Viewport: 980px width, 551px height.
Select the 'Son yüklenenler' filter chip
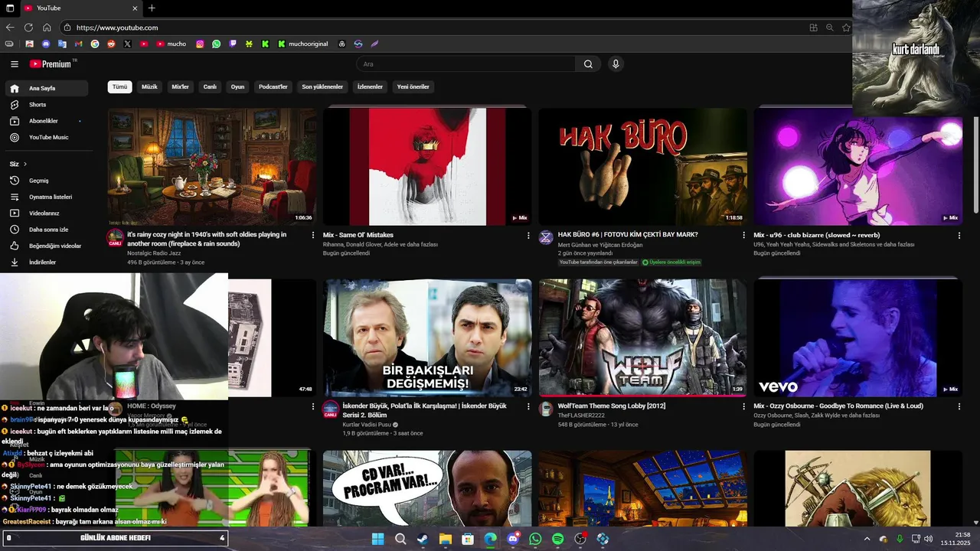pyautogui.click(x=322, y=87)
